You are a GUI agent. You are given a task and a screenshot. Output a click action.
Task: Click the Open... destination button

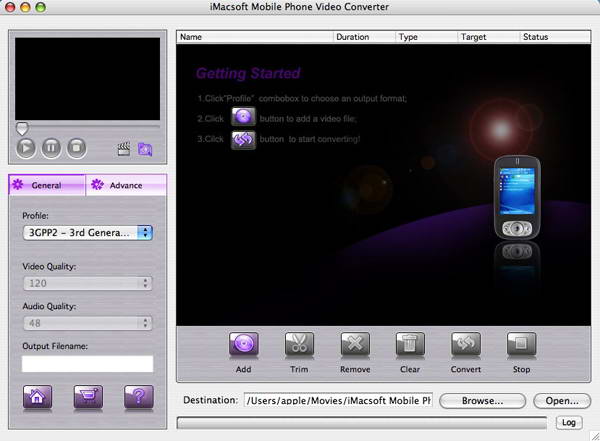point(562,401)
